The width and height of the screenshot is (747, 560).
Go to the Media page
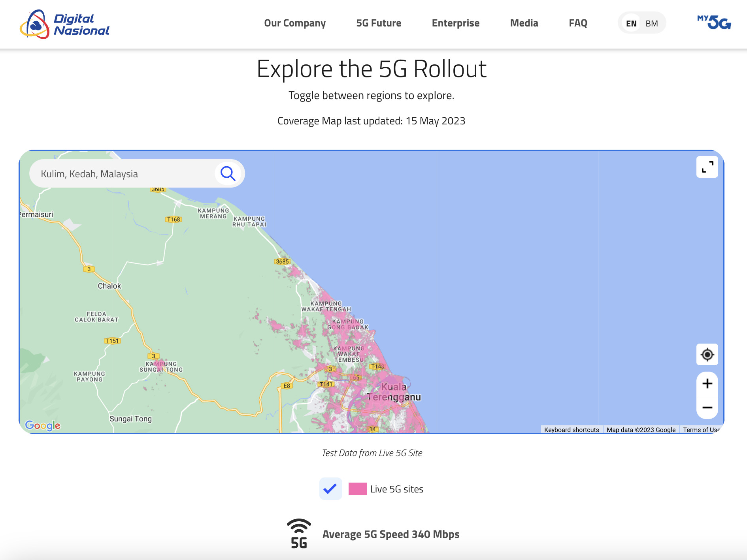click(x=524, y=23)
